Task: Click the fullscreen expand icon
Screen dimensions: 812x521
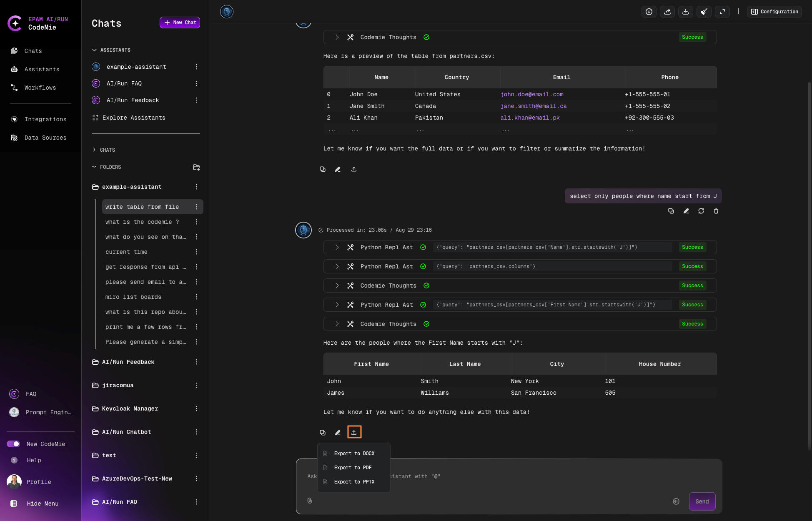Action: tap(722, 12)
